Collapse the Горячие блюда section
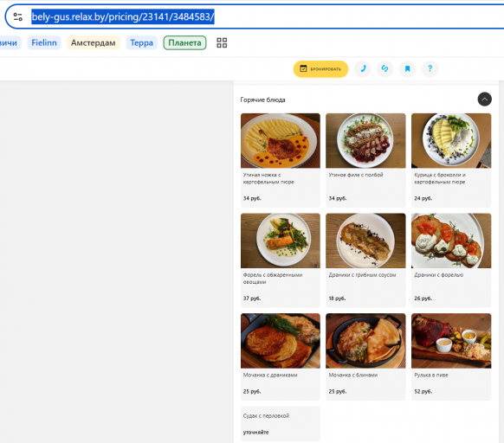The height and width of the screenshot is (443, 504). click(x=484, y=100)
